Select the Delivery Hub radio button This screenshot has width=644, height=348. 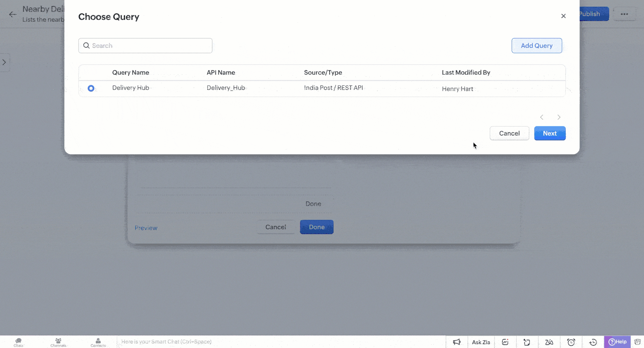(91, 88)
